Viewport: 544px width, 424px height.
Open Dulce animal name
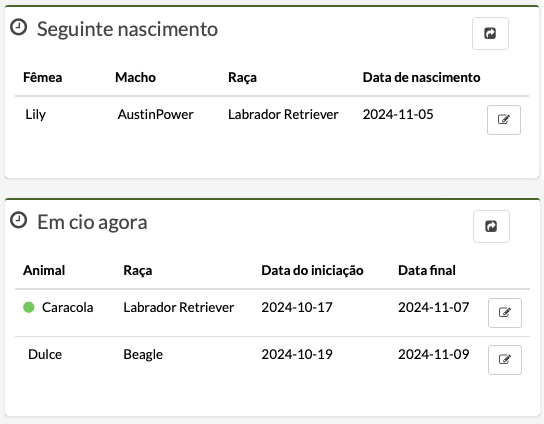point(45,354)
